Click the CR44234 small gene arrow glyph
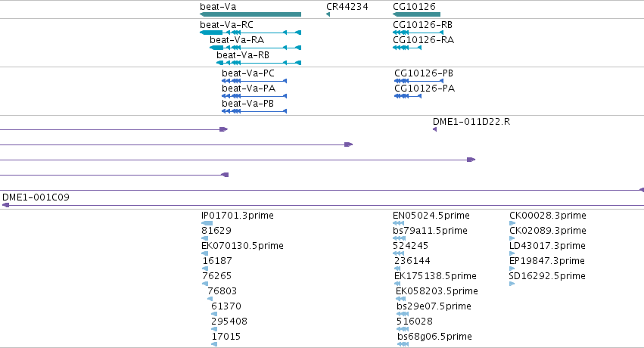The height and width of the screenshot is (348, 644). coord(328,14)
